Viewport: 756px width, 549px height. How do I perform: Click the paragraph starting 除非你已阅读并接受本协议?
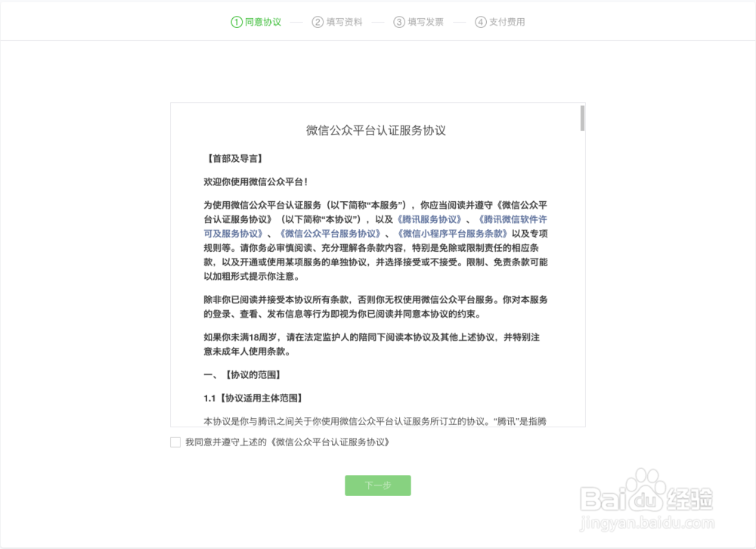pyautogui.click(x=375, y=307)
